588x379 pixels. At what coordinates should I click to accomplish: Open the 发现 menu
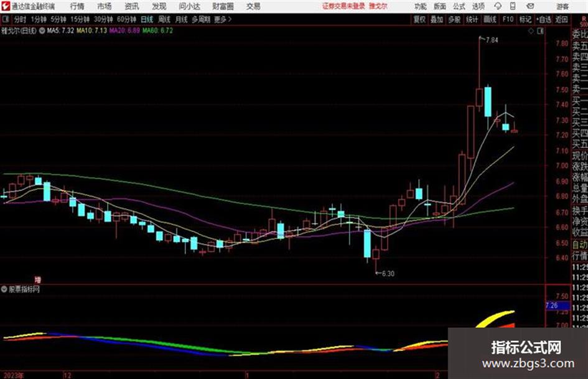(x=159, y=6)
